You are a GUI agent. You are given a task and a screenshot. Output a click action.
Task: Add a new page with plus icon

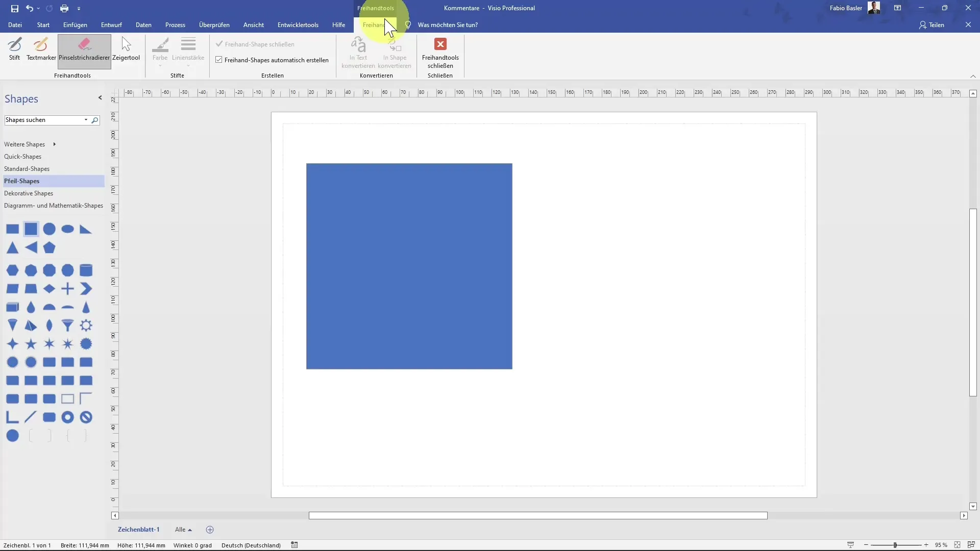click(210, 530)
